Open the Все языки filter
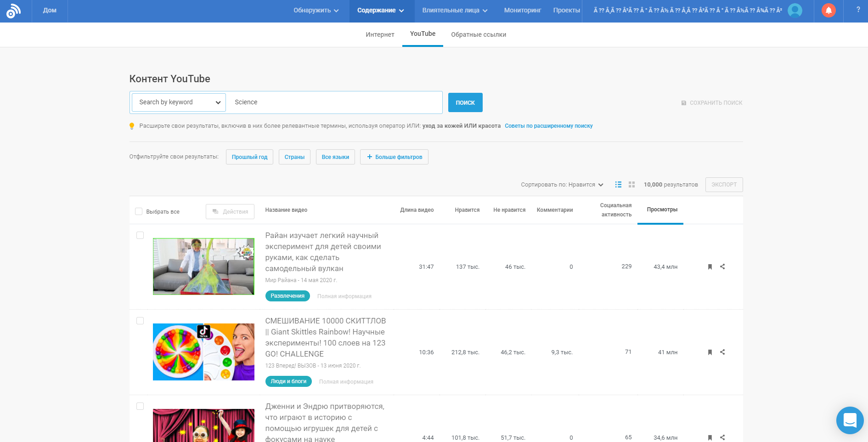This screenshot has width=868, height=442. (335, 157)
